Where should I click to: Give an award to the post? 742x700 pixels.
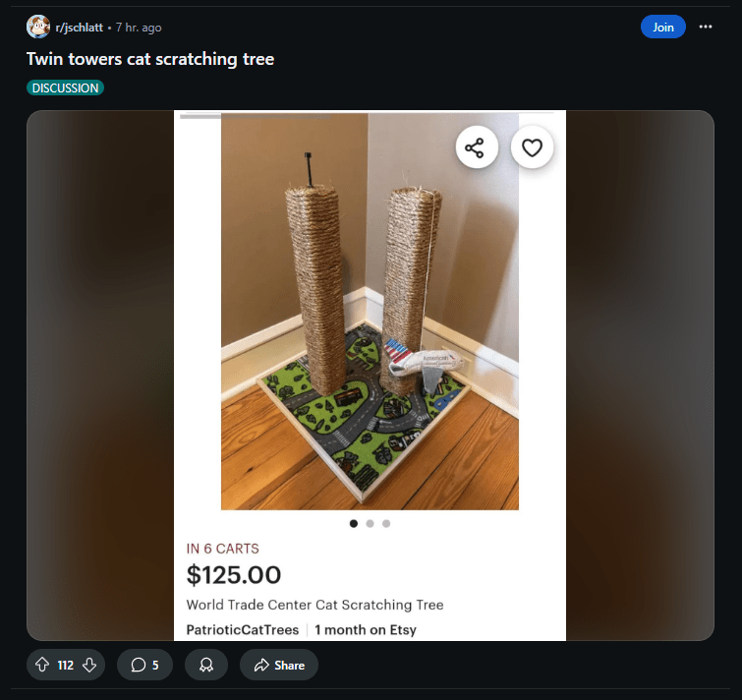tap(206, 665)
